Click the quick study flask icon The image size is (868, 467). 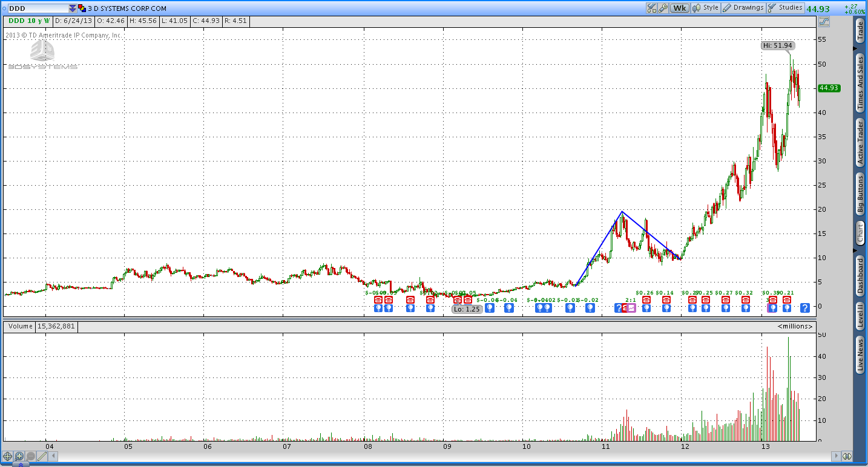[x=652, y=8]
